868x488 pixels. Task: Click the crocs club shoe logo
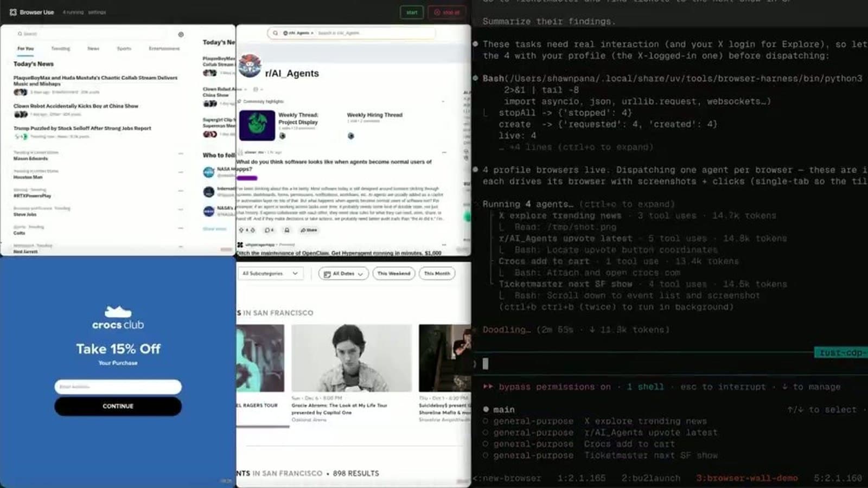tap(118, 312)
